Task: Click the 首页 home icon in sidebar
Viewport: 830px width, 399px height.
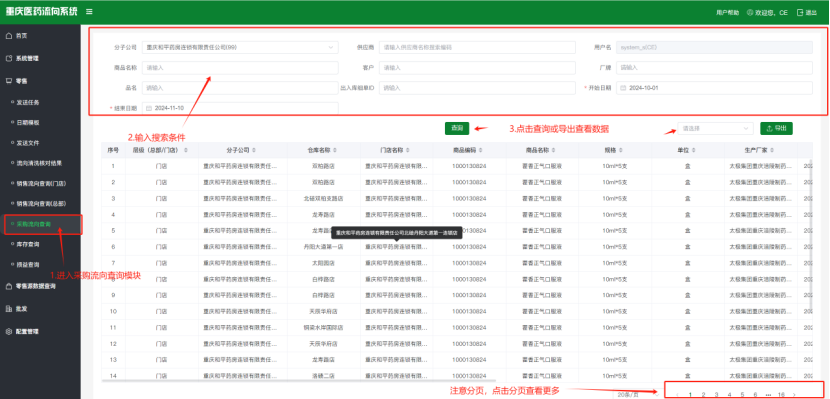Action: [8, 36]
